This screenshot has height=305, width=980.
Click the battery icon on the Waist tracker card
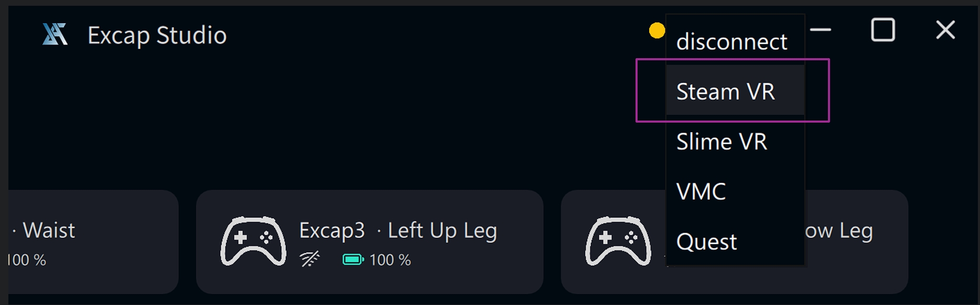(x=5, y=259)
